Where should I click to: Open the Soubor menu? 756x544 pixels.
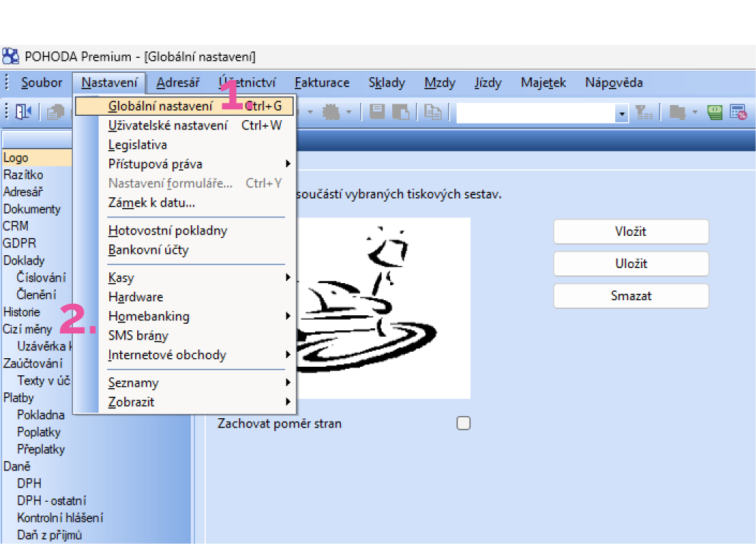pos(41,82)
